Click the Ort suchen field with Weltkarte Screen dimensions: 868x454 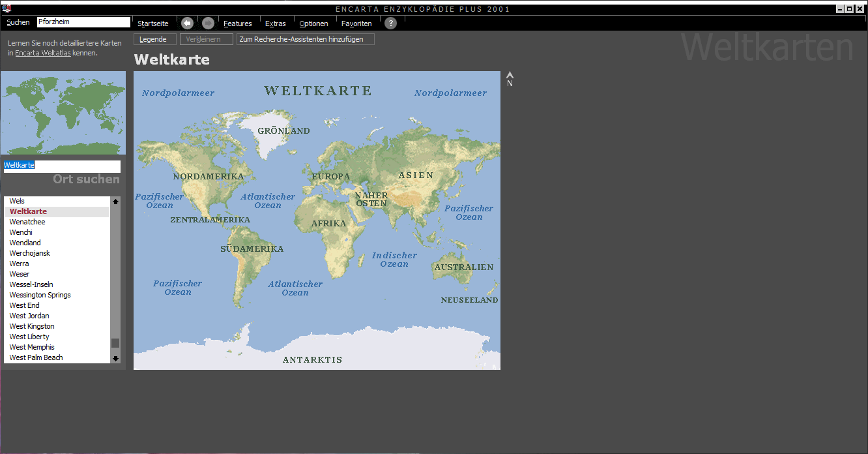[x=62, y=166]
